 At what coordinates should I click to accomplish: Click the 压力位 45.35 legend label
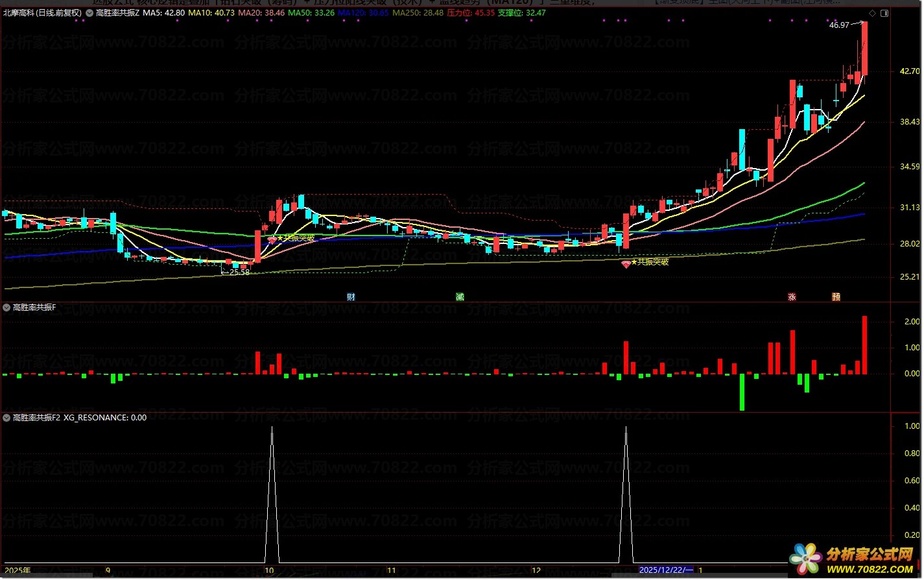point(471,13)
